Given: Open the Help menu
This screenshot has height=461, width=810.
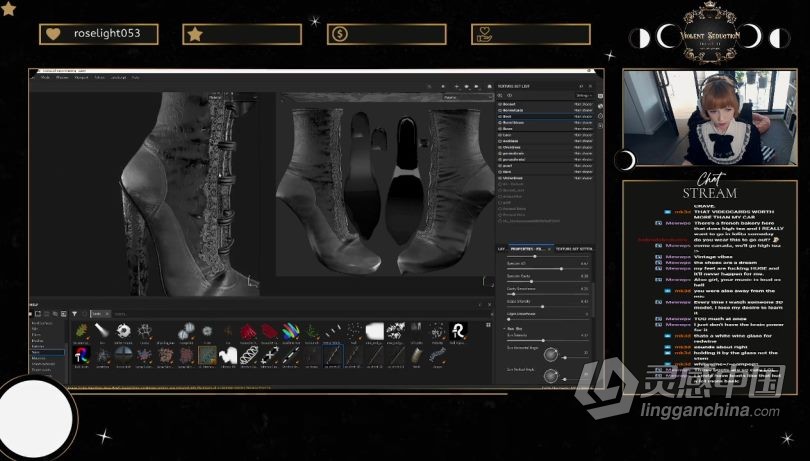Looking at the screenshot, I should coord(135,78).
